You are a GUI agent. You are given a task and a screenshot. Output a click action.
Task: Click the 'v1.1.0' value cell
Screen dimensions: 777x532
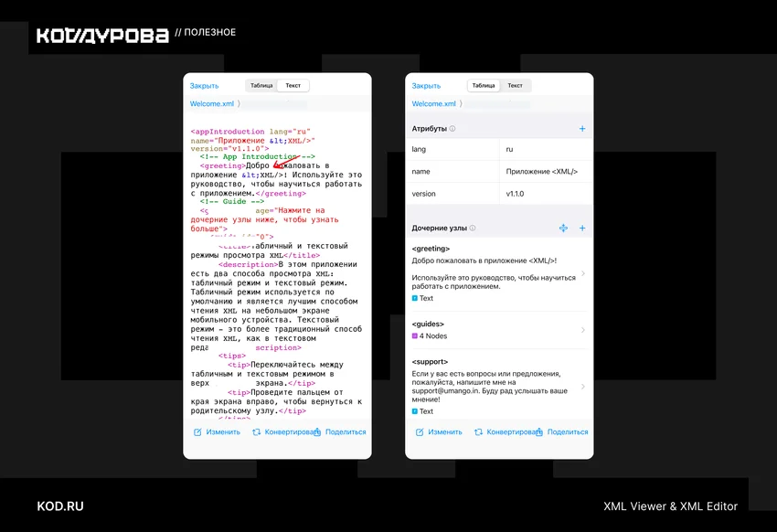pos(546,194)
